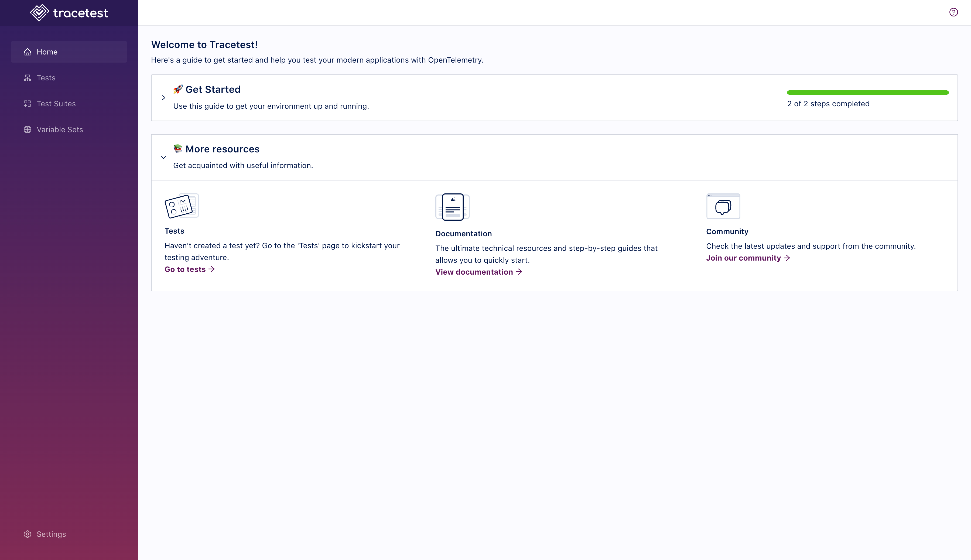Click the books emoji beside More resources
Screen dimensions: 971x560
click(178, 148)
